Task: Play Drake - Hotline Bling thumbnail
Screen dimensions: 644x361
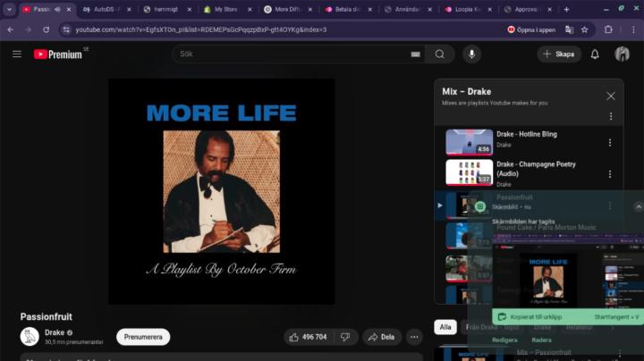Action: pos(469,142)
